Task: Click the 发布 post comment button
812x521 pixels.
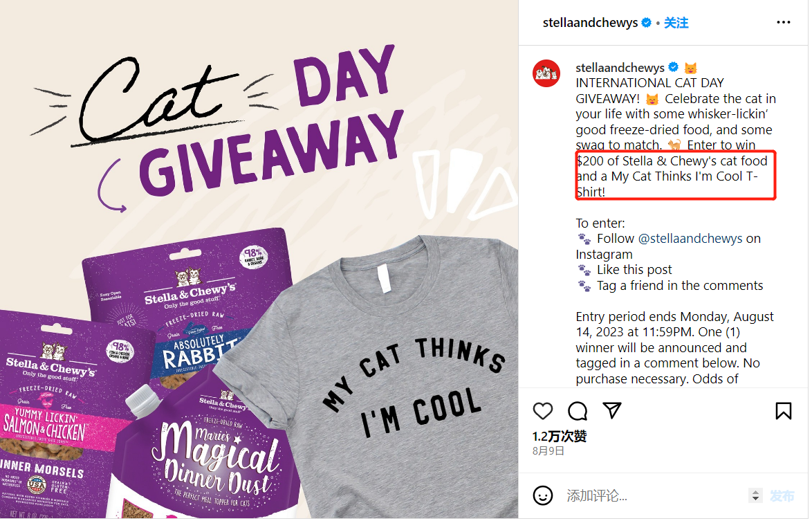Action: (782, 496)
